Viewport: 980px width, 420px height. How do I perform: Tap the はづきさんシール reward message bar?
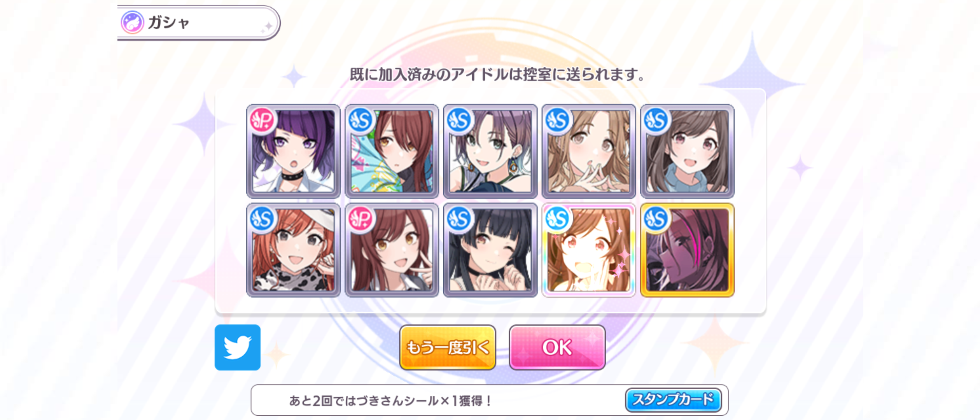tap(489, 400)
